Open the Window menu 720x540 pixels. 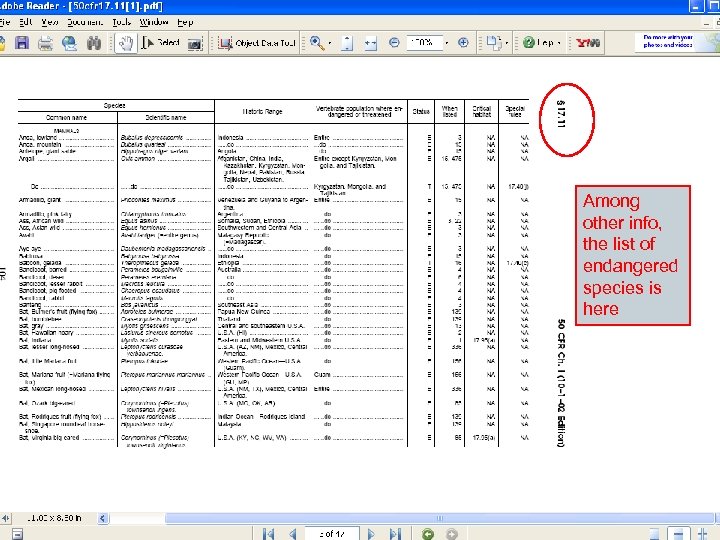(x=154, y=22)
